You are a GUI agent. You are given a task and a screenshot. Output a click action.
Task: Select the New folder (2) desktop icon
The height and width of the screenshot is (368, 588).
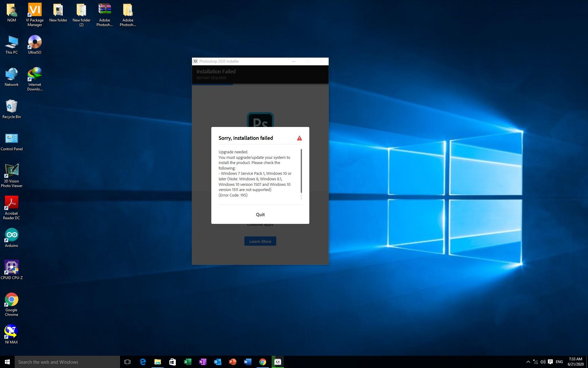81,15
